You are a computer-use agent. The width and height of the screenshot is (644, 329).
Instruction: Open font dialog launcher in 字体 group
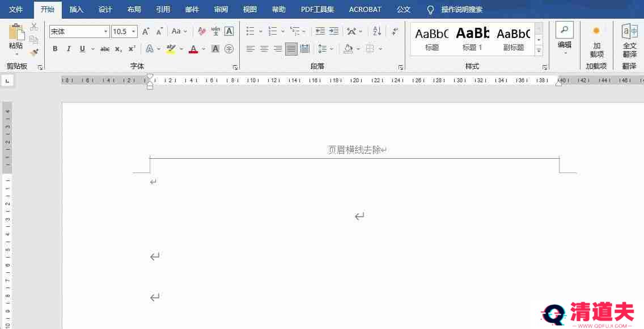click(x=235, y=68)
